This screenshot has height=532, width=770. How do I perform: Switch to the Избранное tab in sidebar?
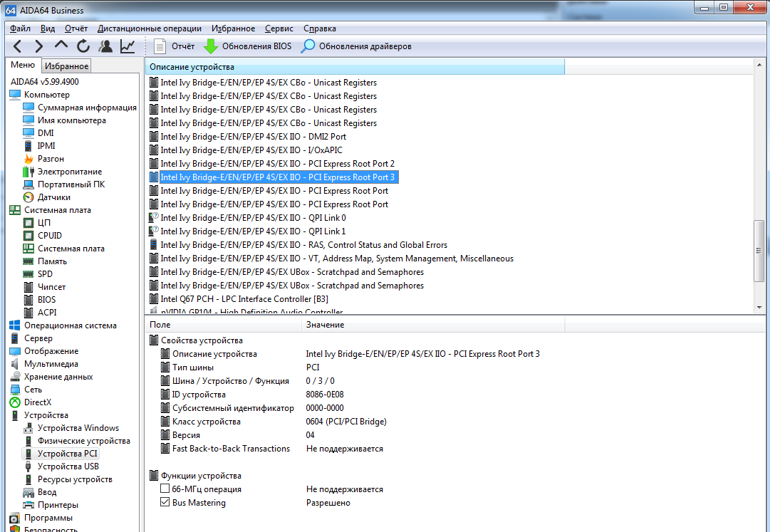tap(66, 66)
